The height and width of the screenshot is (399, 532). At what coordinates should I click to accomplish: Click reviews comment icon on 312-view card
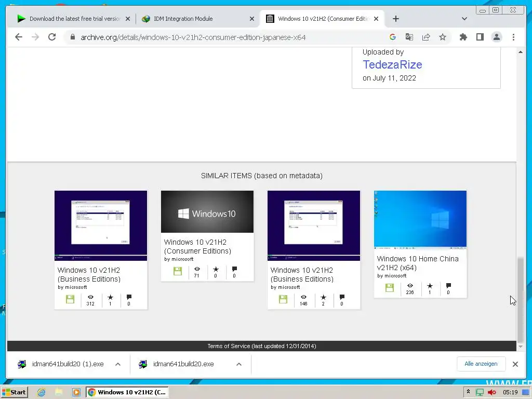click(129, 297)
